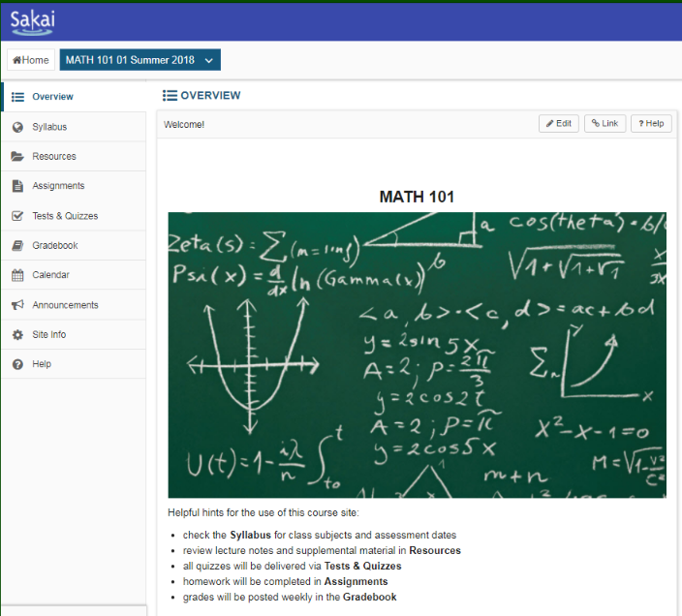Click the Home button
Image resolution: width=682 pixels, height=616 pixels.
point(31,60)
